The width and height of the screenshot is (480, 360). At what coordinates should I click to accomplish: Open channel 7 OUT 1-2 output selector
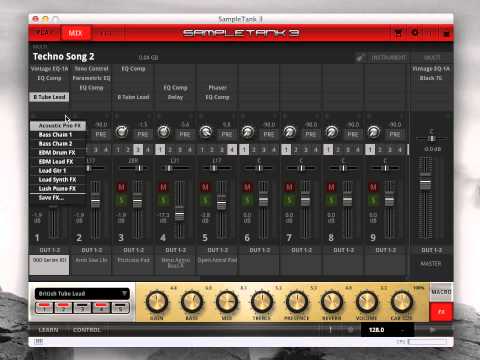point(301,250)
